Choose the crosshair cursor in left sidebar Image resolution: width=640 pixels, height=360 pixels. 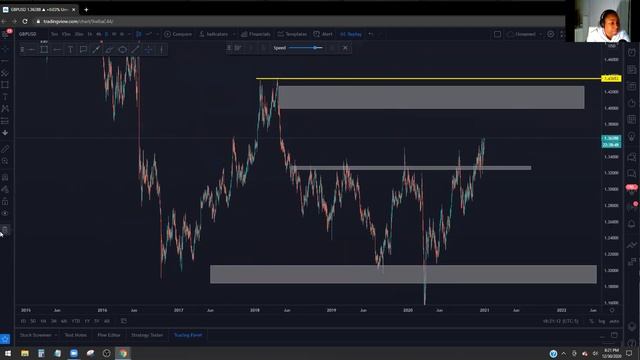[x=5, y=49]
